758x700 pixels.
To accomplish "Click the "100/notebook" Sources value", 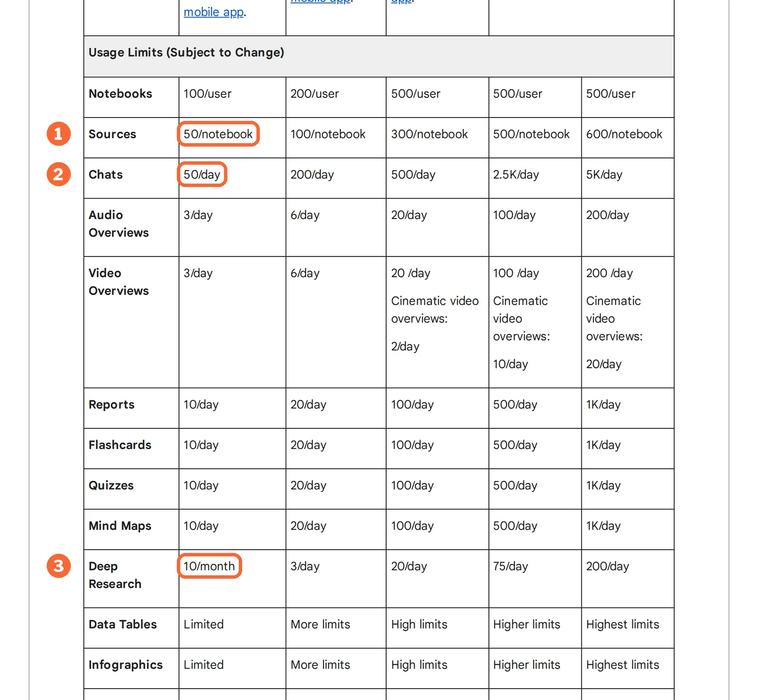I will point(328,134).
